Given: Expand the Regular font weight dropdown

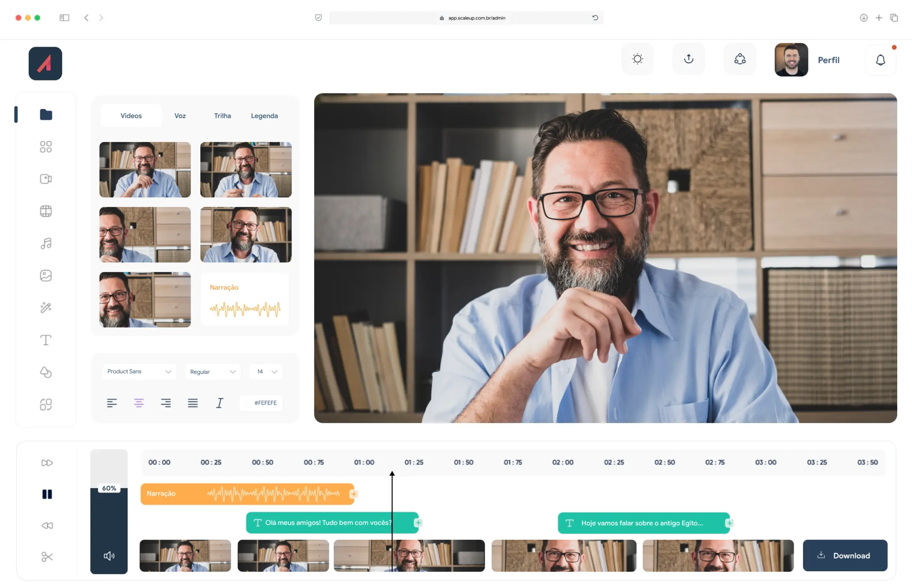Looking at the screenshot, I should click(x=213, y=372).
